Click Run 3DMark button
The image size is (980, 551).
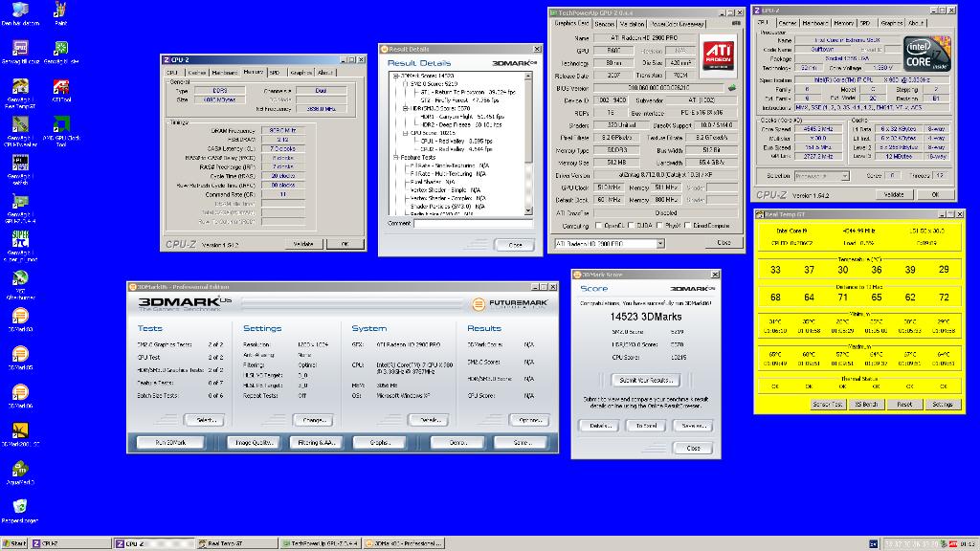pos(170,442)
